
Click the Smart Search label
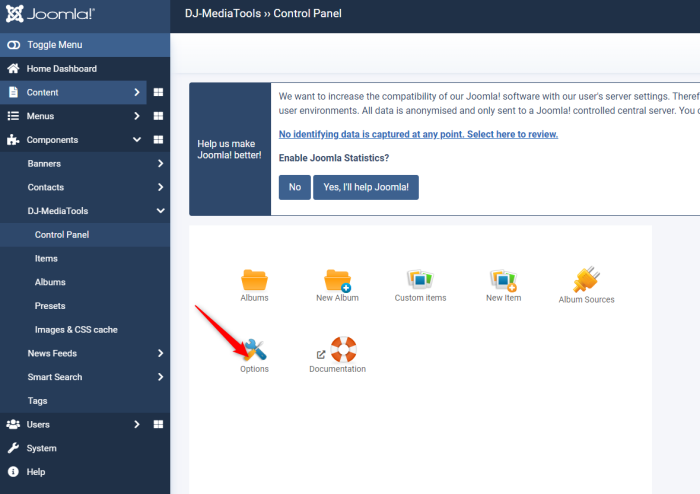54,377
